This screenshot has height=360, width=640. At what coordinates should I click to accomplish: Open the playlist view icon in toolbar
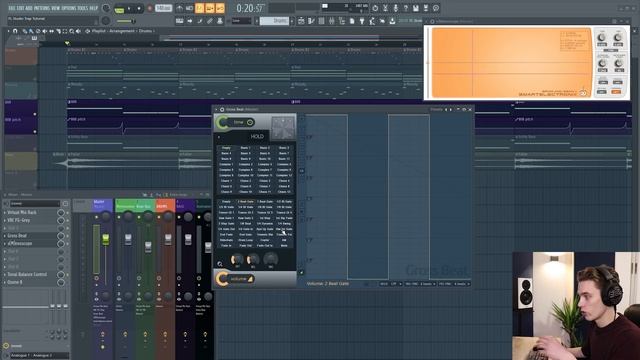[x=301, y=21]
